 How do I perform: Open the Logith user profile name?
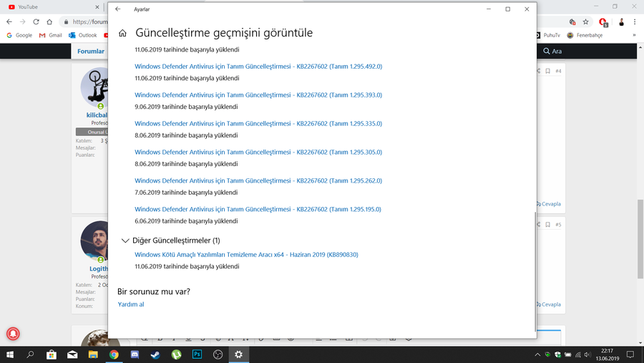(99, 269)
